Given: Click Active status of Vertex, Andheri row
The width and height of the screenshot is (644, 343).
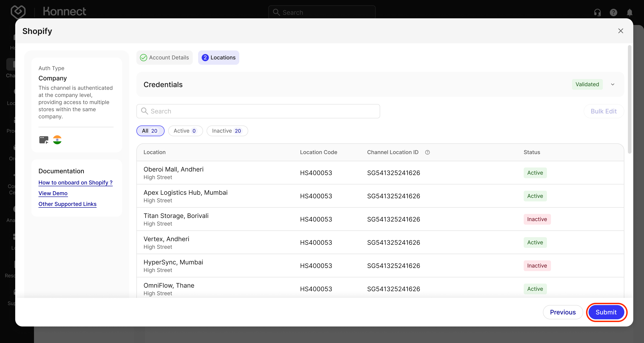Looking at the screenshot, I should pos(535,242).
